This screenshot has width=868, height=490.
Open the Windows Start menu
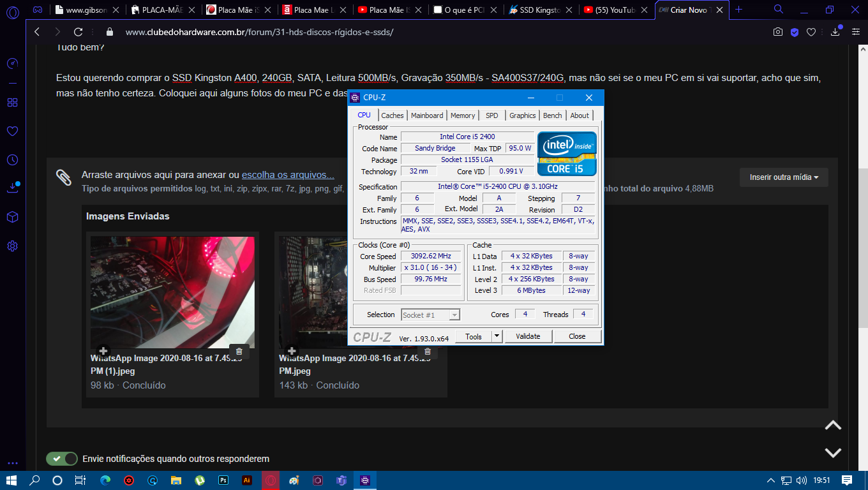pos(12,480)
